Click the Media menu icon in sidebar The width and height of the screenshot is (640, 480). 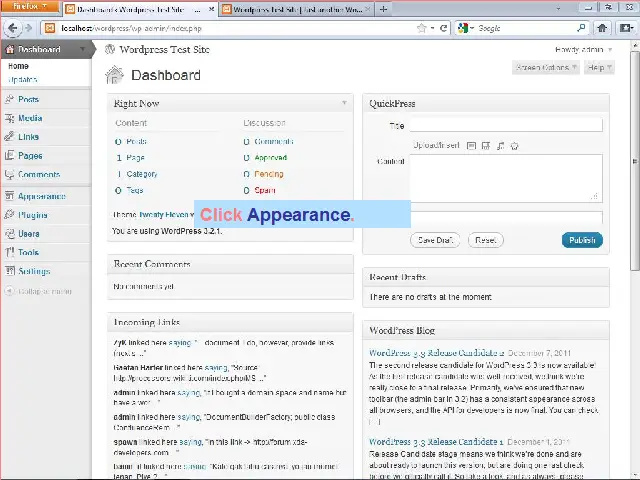pos(9,118)
